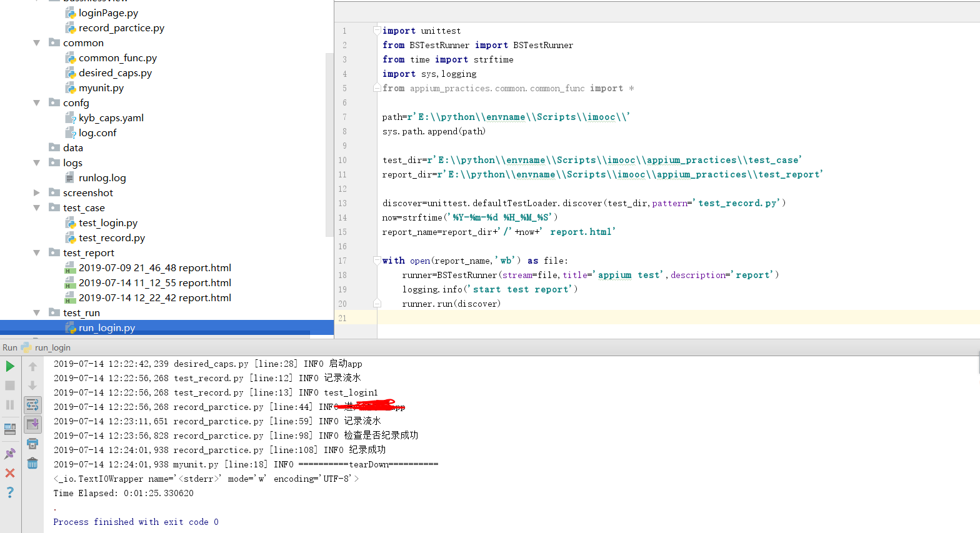Screen dimensions: 980x533
Task: Select kyb_caps.yaml in the project tree
Action: coord(111,118)
